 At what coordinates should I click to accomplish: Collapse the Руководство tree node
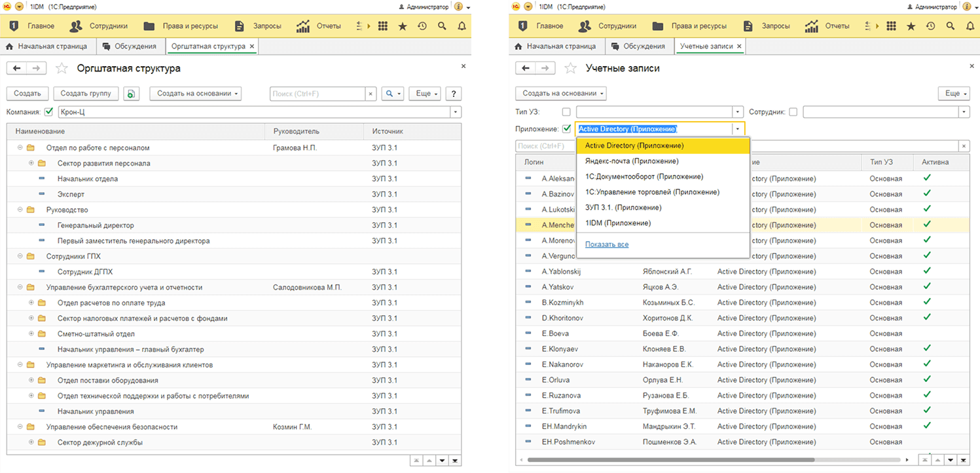(x=20, y=210)
